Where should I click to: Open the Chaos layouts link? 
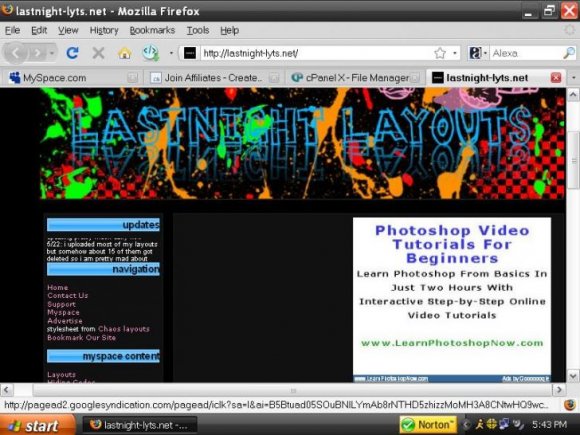pyautogui.click(x=124, y=329)
